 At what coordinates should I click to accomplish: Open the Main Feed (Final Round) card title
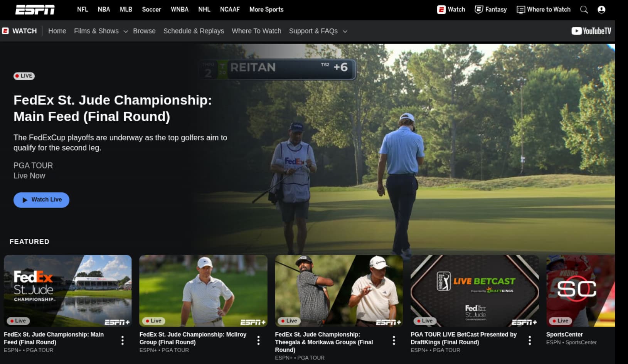[54, 338]
